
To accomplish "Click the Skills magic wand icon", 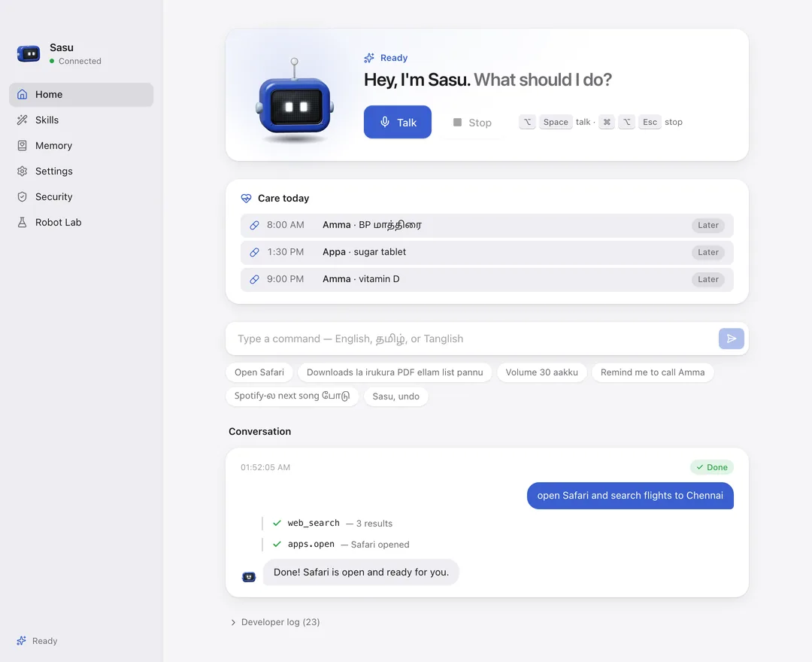I will [23, 120].
